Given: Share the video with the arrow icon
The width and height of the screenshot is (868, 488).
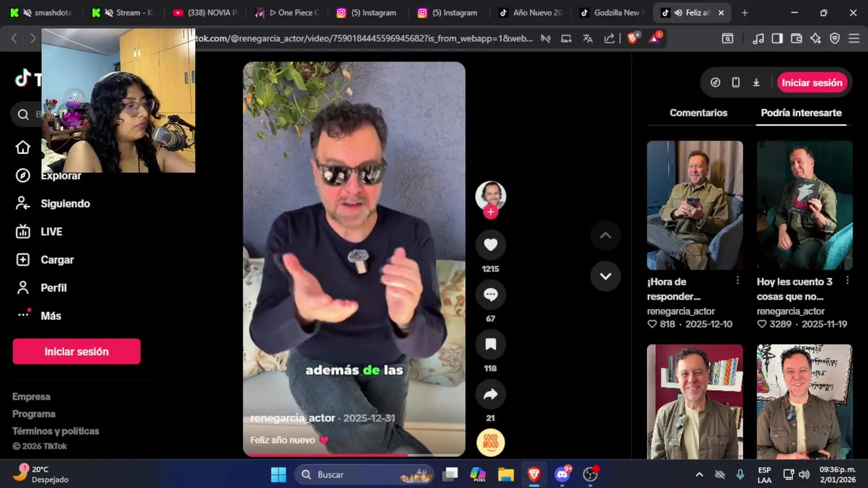Looking at the screenshot, I should 490,394.
